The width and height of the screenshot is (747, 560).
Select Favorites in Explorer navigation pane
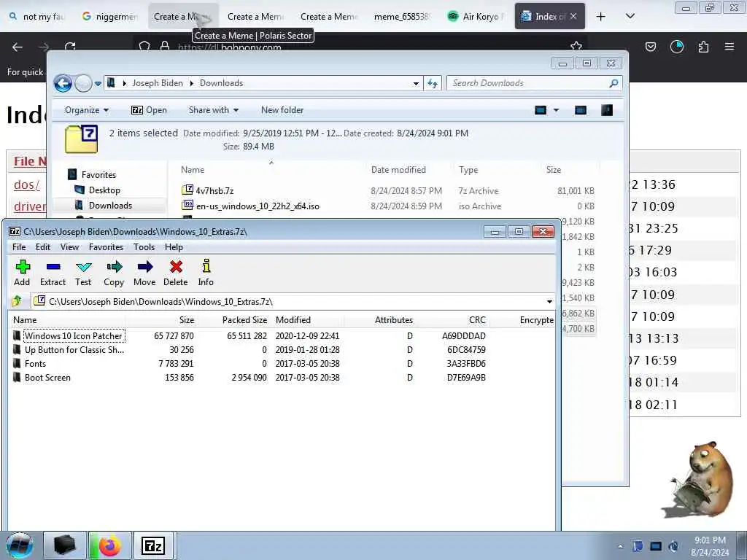98,175
